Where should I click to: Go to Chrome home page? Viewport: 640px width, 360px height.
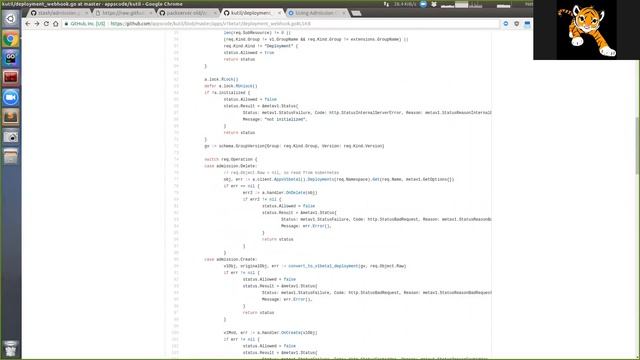56,24
